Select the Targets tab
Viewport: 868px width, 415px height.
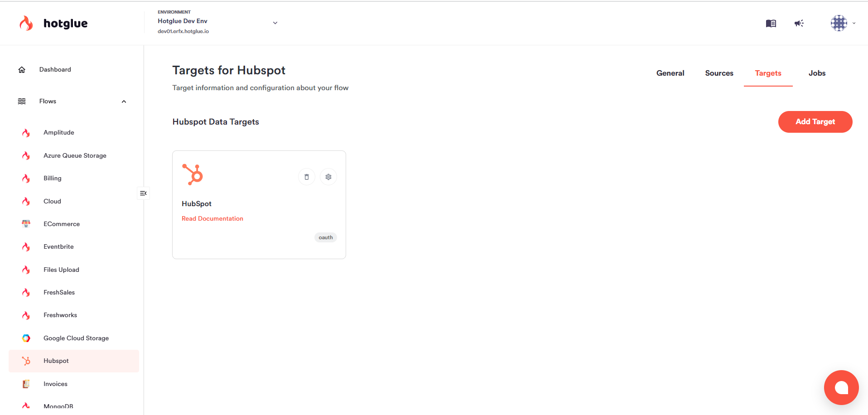768,73
